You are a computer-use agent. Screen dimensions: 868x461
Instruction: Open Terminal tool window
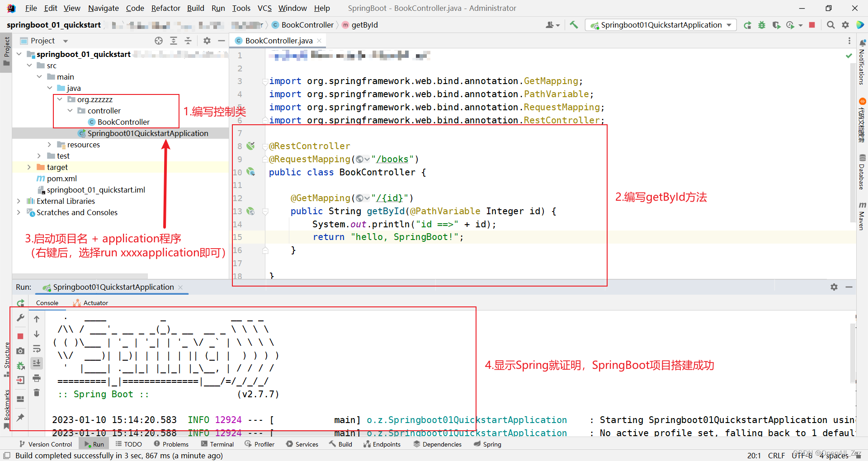(x=217, y=444)
